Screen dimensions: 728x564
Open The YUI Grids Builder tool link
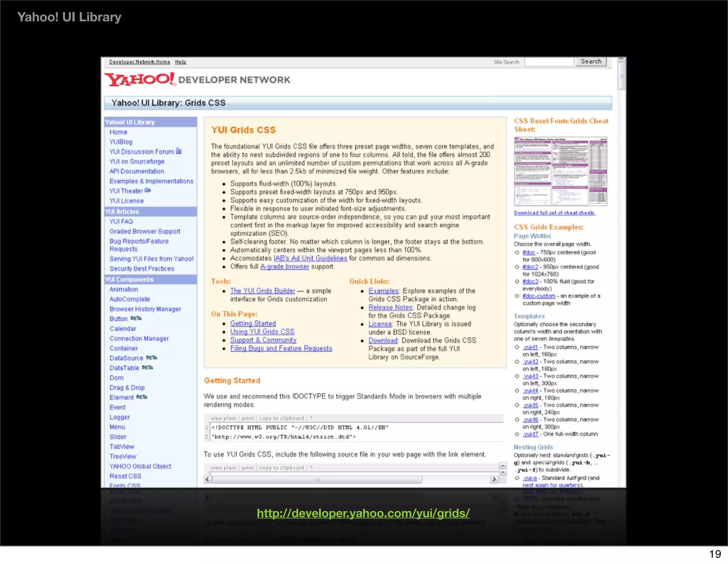point(263,291)
